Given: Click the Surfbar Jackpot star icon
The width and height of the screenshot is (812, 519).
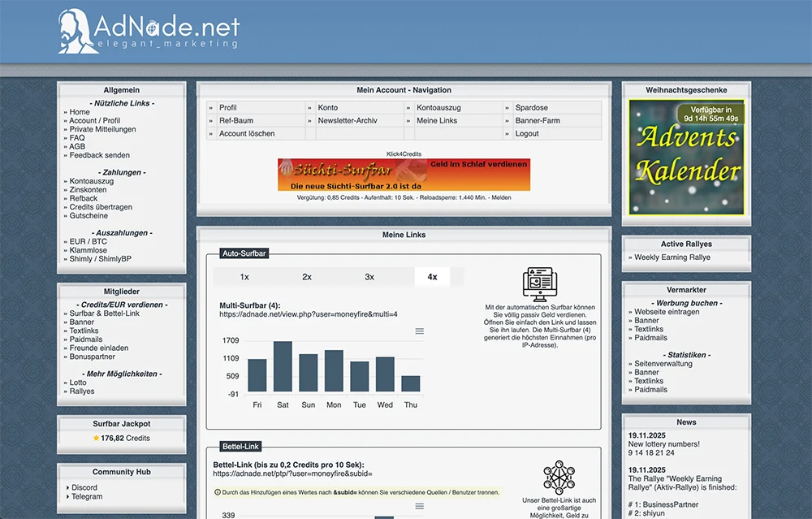Looking at the screenshot, I should tap(96, 439).
